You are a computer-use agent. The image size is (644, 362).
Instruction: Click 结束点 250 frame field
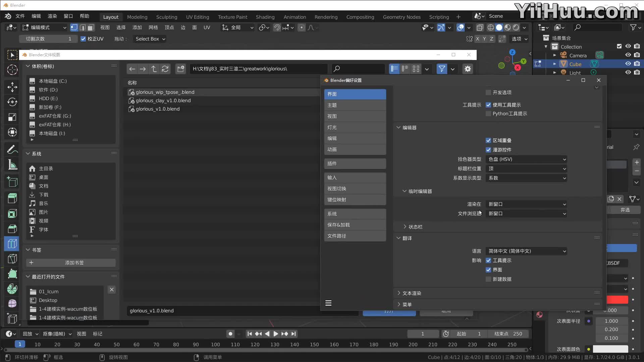pyautogui.click(x=508, y=334)
